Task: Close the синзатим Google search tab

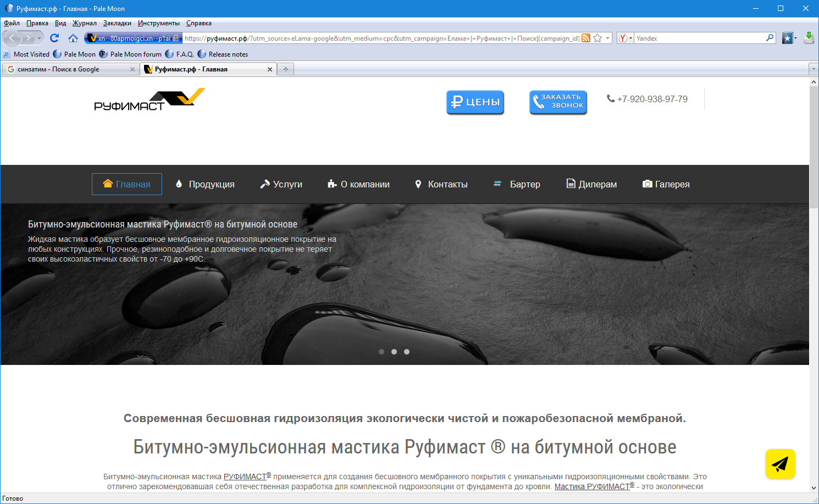Action: coord(132,69)
